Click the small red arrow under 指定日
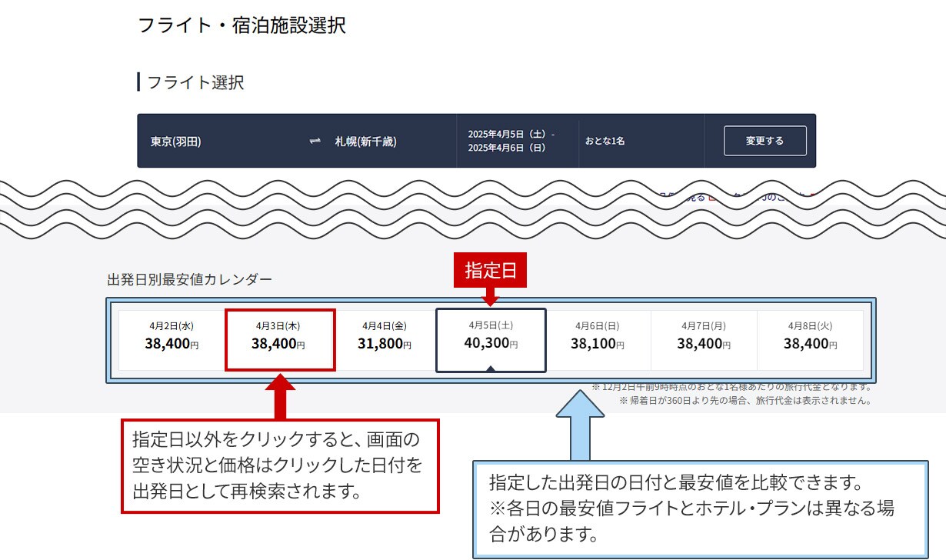This screenshot has height=560, width=946. 491,297
